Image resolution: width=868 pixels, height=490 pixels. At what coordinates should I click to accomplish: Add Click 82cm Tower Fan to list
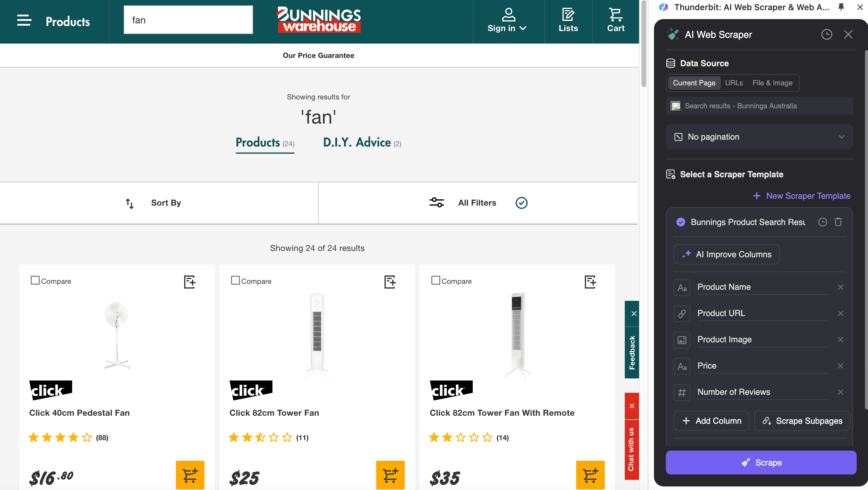tap(390, 282)
